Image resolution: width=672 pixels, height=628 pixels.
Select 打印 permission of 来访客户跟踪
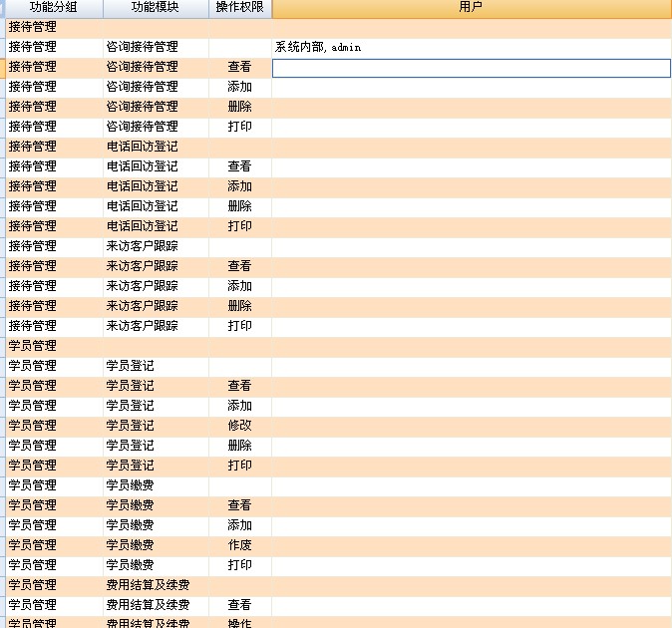[240, 326]
